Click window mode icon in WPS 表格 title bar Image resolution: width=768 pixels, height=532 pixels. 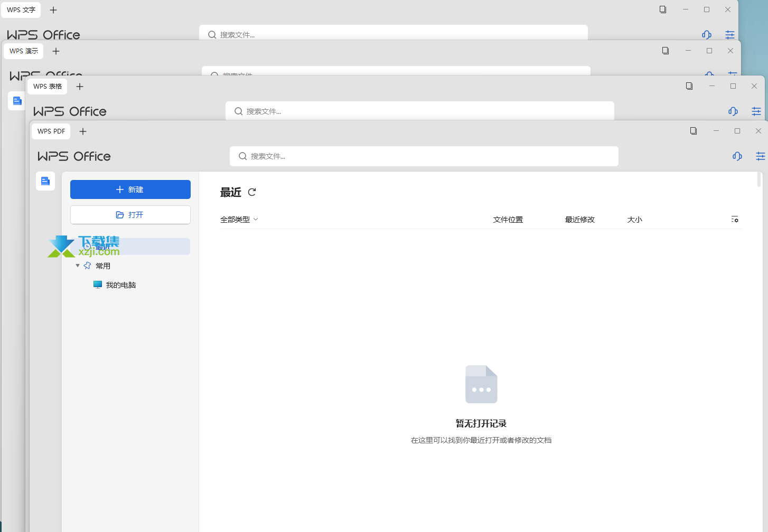(689, 86)
